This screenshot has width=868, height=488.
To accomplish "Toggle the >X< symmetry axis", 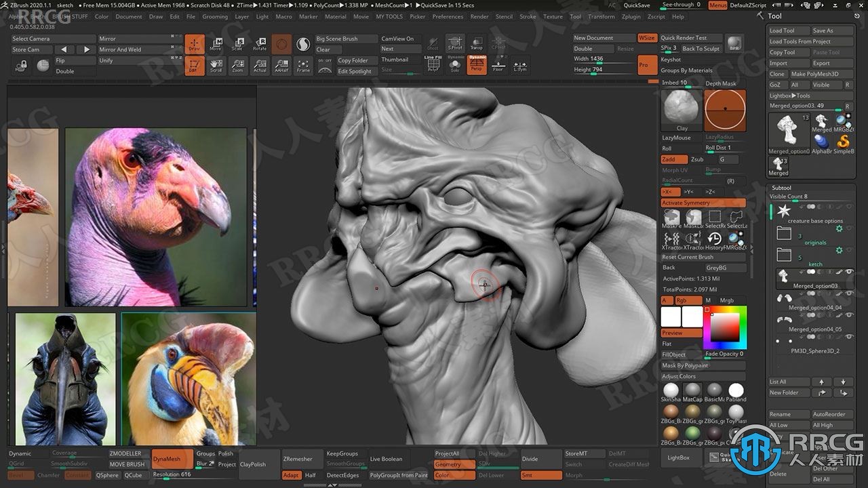I will (x=670, y=192).
